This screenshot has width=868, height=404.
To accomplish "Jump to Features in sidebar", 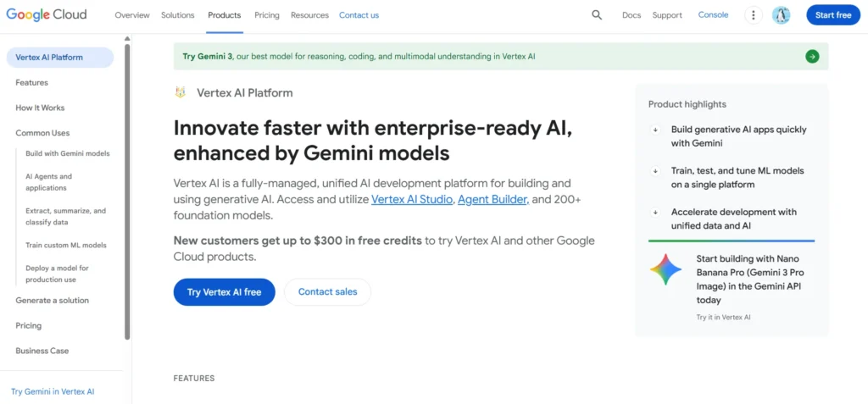I will pos(31,82).
